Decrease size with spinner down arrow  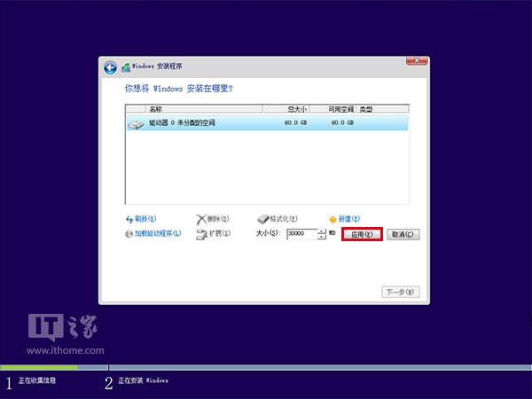pos(322,237)
